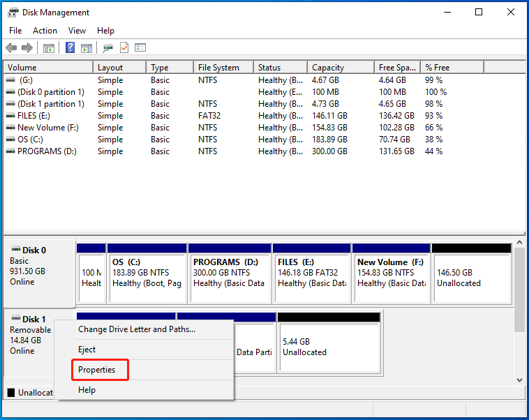Click the 14.84 GB Disk 1 size label
The image size is (529, 420).
(25, 340)
